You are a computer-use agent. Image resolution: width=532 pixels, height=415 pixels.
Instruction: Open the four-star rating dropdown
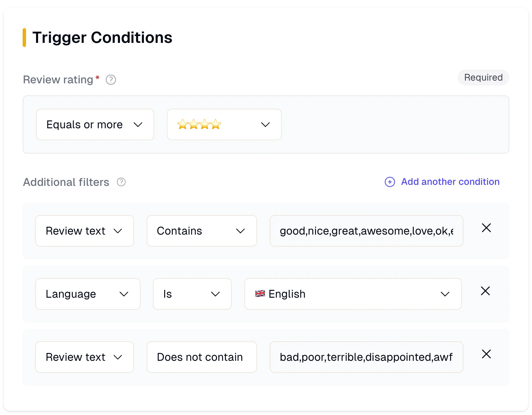(x=224, y=125)
